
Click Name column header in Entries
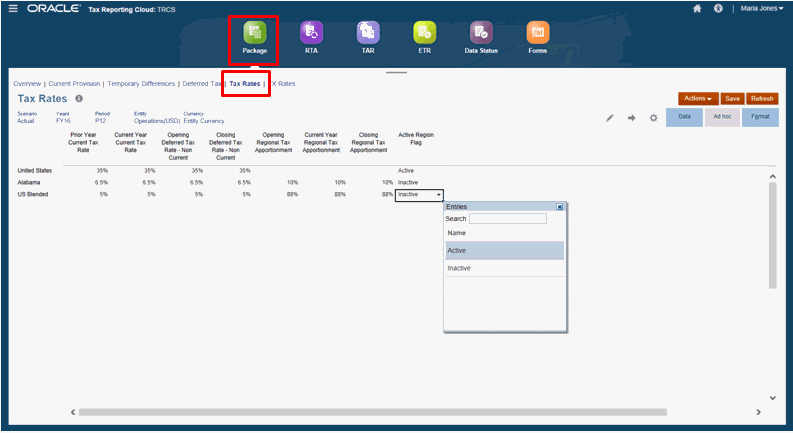457,233
